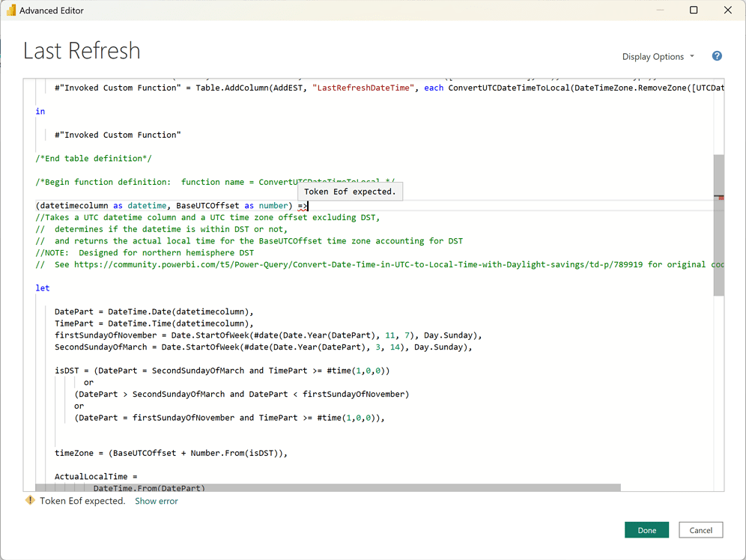Click the 'Token Eof expected' tooltip popup
This screenshot has width=746, height=560.
(x=350, y=192)
